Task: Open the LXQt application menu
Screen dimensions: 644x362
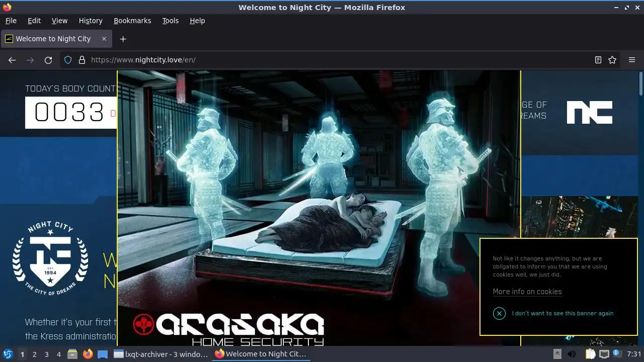Action: [8, 354]
